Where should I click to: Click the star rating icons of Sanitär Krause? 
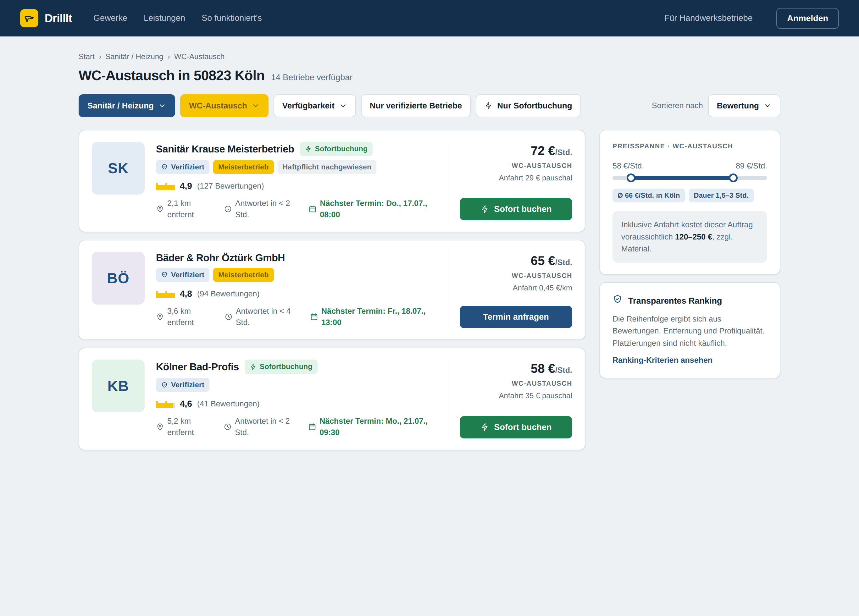[165, 186]
